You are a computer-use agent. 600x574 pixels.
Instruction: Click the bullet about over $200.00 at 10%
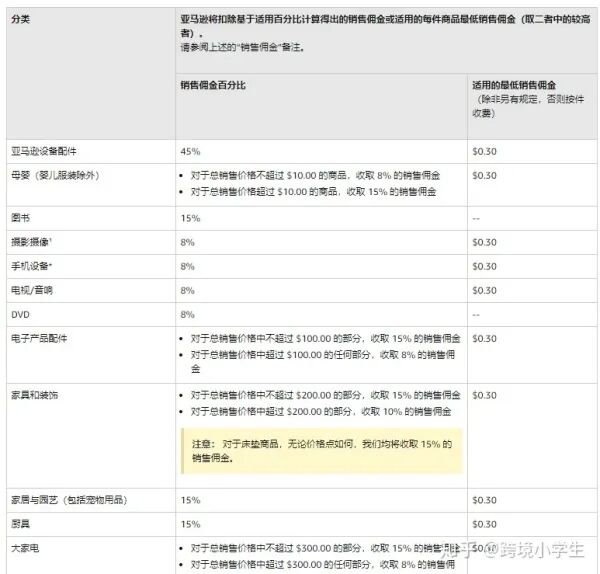pos(321,411)
